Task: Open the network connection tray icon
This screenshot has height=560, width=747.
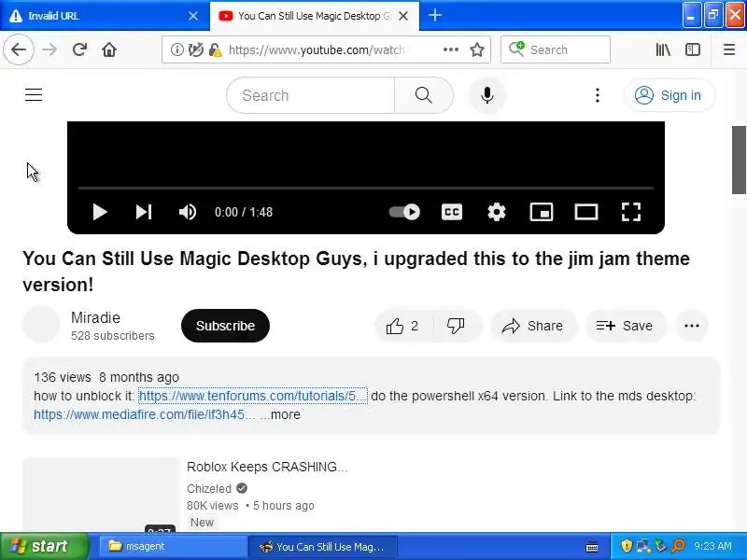Action: [643, 546]
